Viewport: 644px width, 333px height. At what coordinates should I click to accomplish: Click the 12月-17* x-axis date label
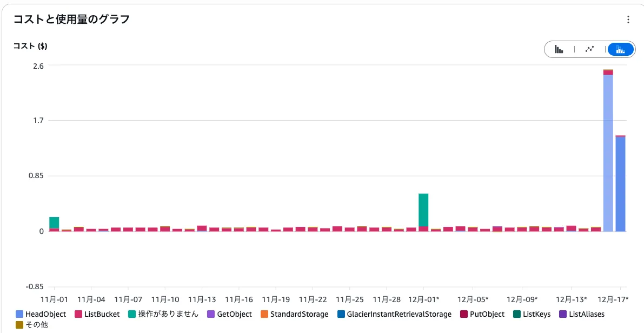(x=615, y=299)
